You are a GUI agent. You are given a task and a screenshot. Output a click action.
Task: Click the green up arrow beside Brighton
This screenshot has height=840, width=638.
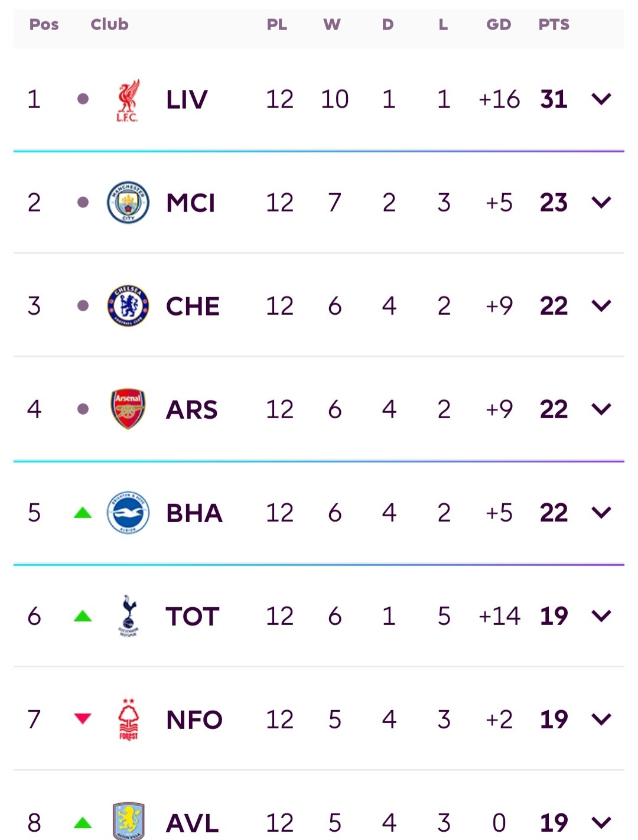[x=83, y=512]
